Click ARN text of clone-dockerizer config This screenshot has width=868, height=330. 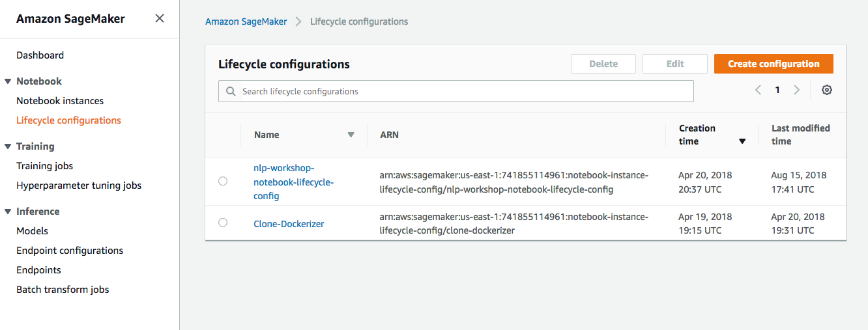[x=514, y=223]
